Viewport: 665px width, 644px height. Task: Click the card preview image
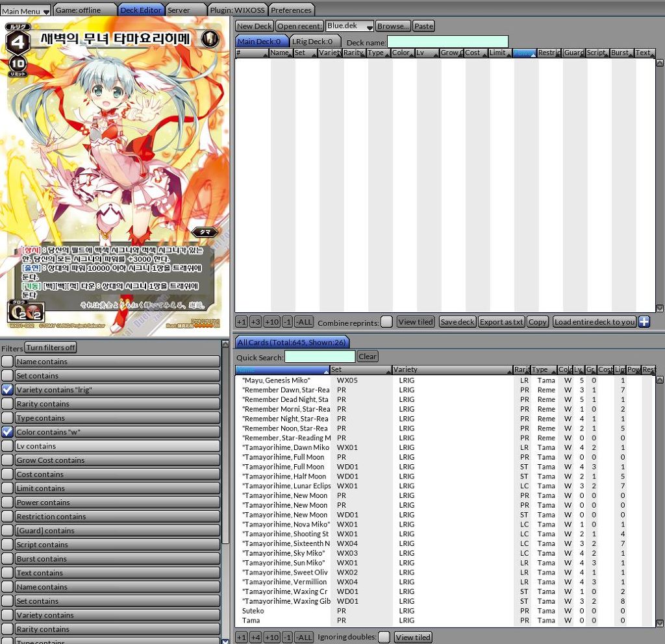(114, 177)
